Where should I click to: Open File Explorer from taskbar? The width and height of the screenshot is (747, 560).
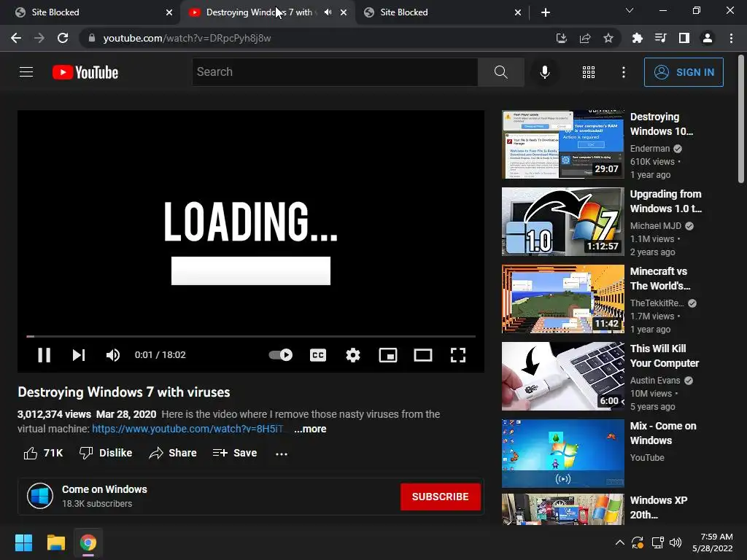(x=55, y=542)
